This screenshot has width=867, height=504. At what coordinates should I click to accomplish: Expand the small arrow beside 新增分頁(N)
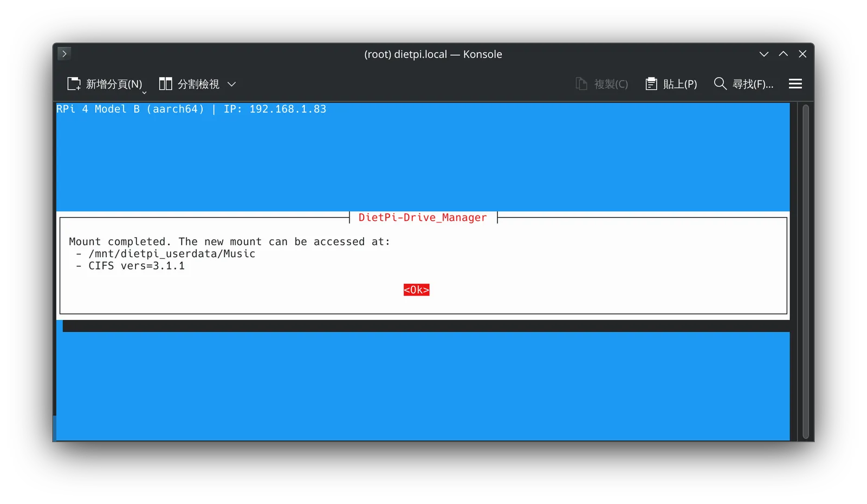click(144, 92)
